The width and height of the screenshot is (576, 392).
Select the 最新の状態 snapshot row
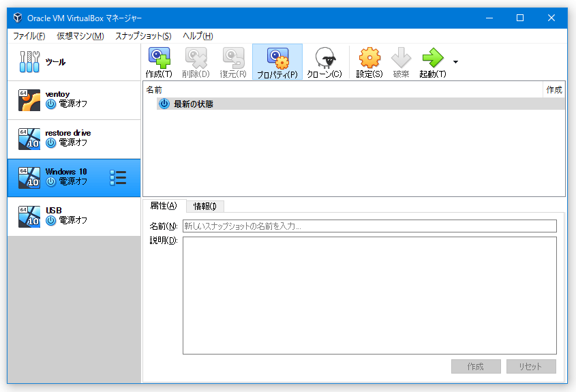click(361, 104)
